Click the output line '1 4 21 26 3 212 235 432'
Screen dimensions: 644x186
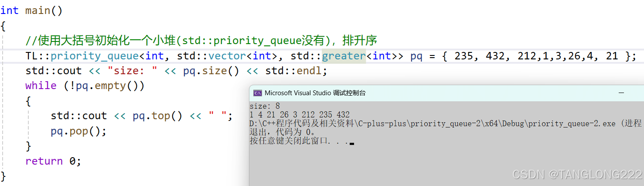click(300, 115)
